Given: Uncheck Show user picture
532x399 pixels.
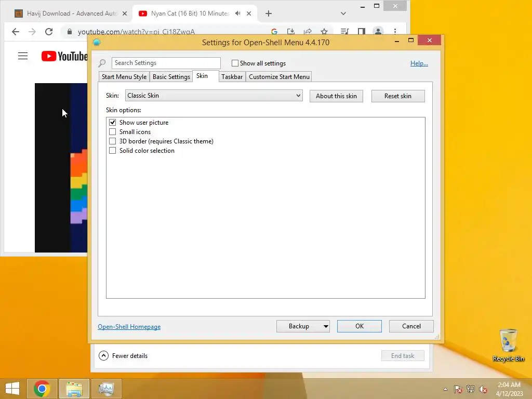Looking at the screenshot, I should (112, 122).
